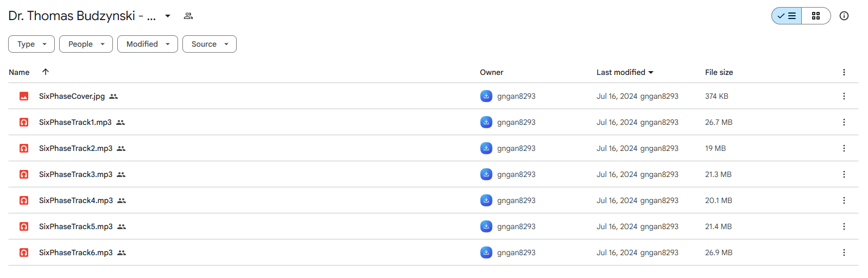Click the audio icon for SixPhaseTrack3.mp3

coord(24,174)
